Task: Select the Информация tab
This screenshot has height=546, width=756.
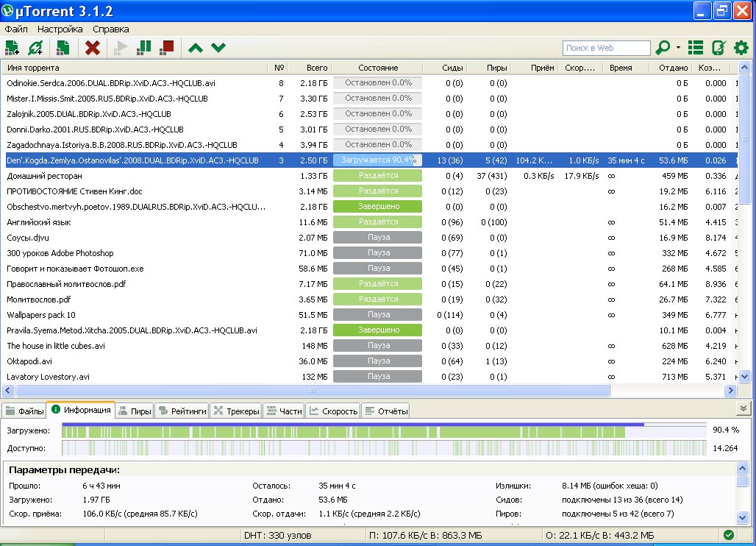Action: click(81, 410)
